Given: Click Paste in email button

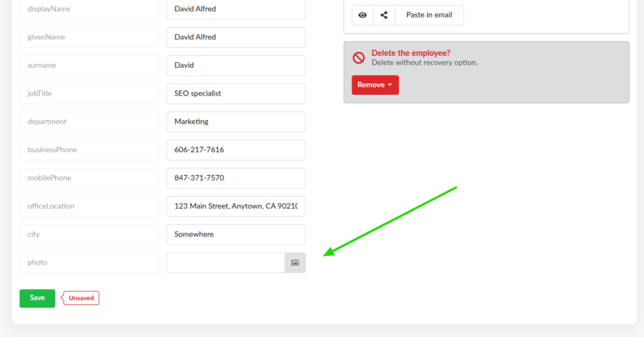Looking at the screenshot, I should coord(429,15).
